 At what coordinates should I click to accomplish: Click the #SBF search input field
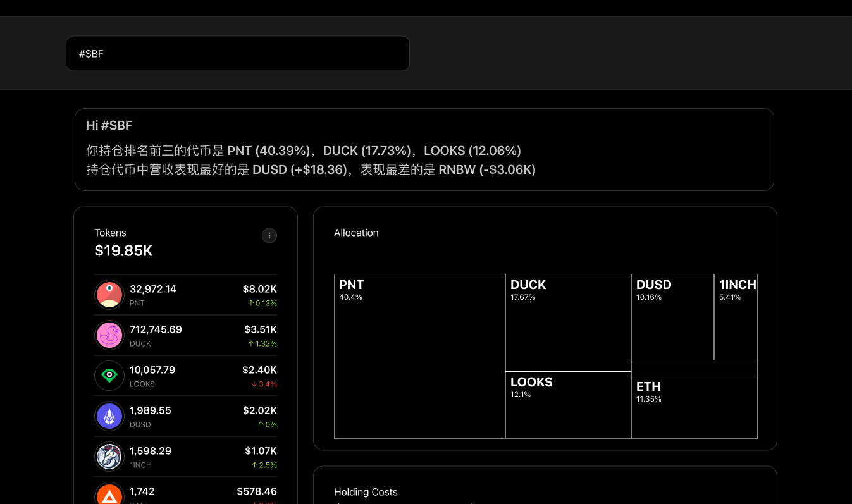[238, 54]
